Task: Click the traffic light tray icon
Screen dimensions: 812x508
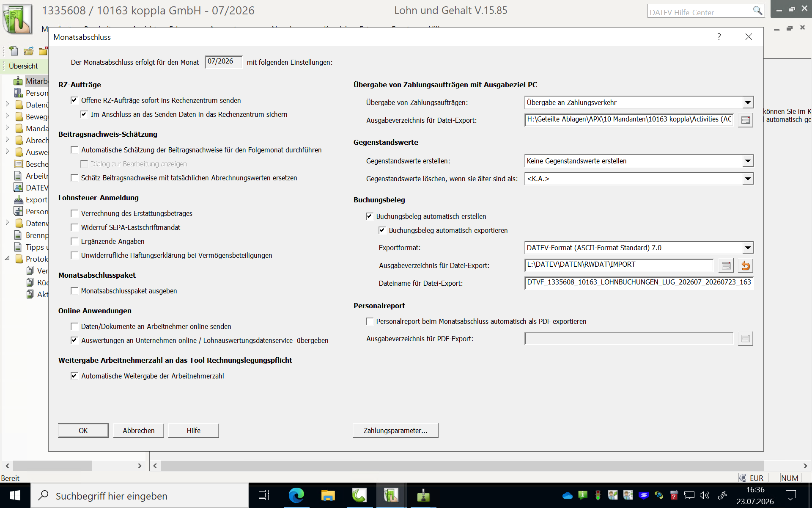Action: 598,495
